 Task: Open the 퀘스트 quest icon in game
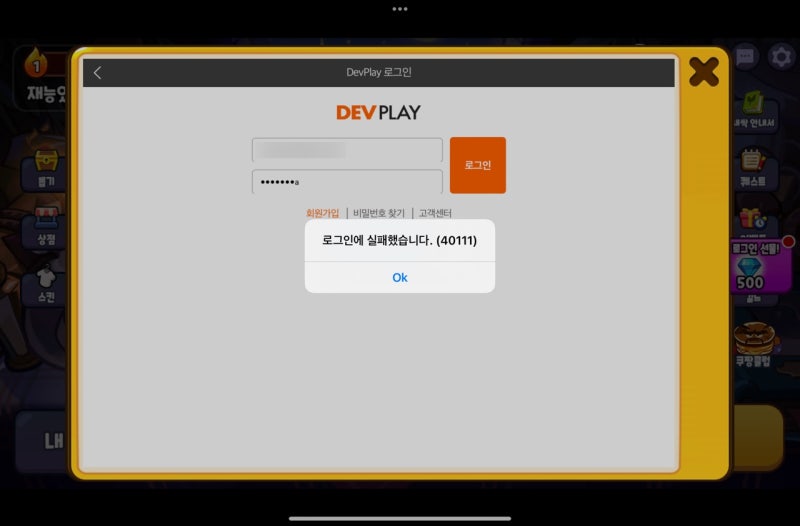tap(753, 168)
